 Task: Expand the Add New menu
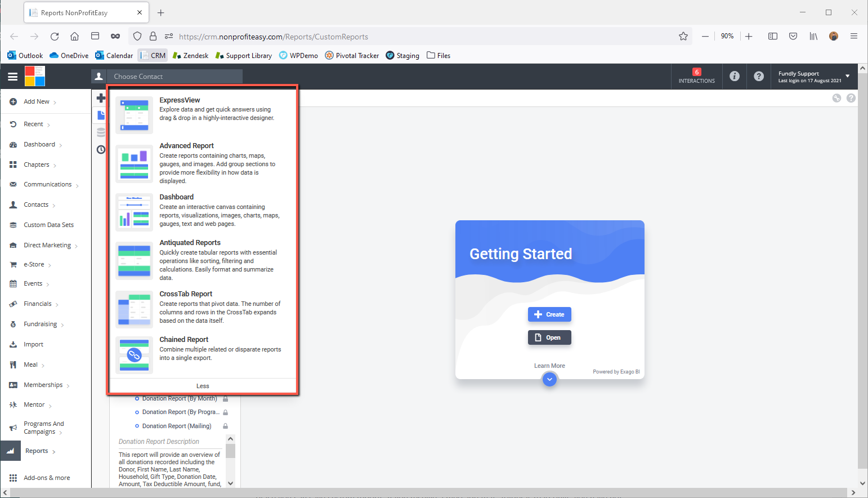coord(37,102)
